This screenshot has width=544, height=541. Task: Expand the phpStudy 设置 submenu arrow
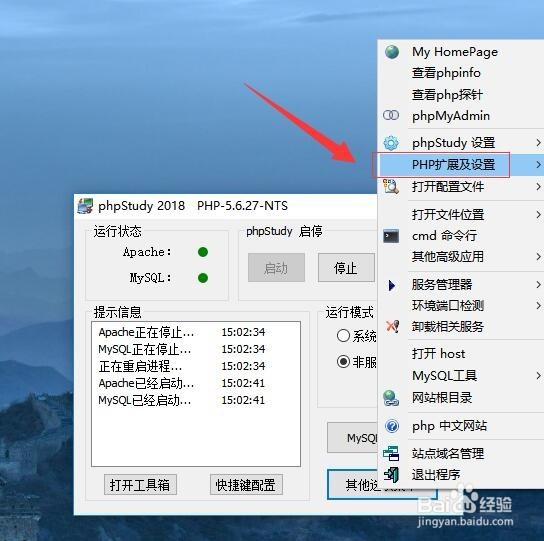click(538, 143)
